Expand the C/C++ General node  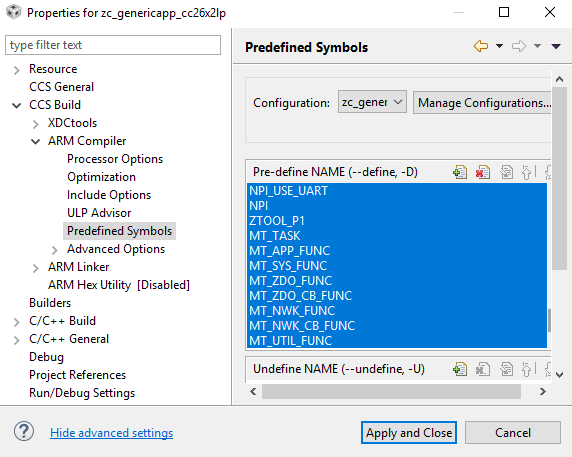[16, 340]
